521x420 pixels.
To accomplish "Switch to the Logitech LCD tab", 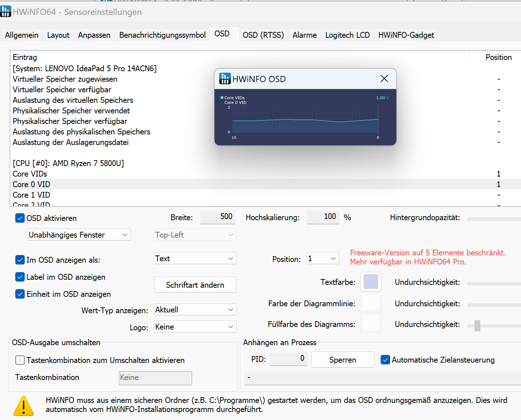I will [x=348, y=35].
